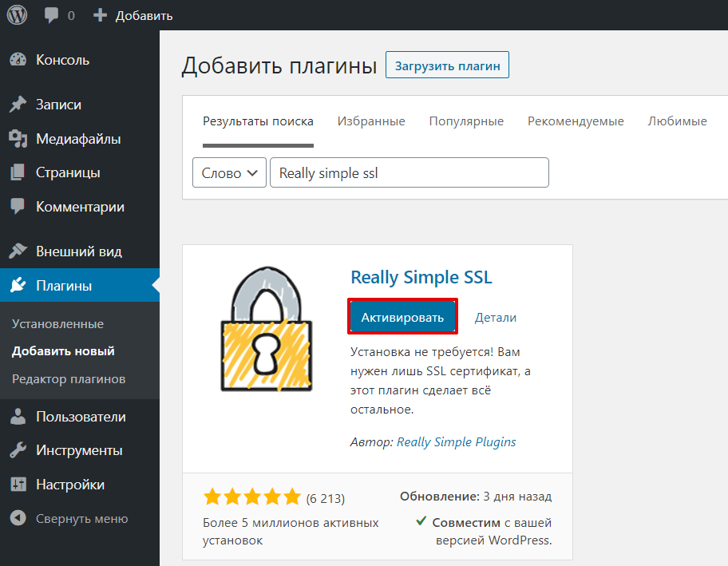Click the Страницы pages icon
This screenshot has height=566, width=728.
pyautogui.click(x=18, y=172)
